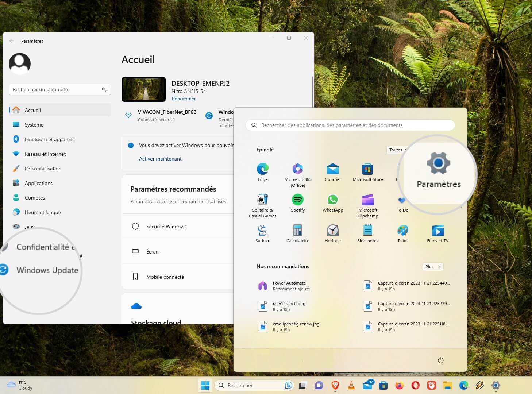Open Task View on the taskbar
Image resolution: width=532 pixels, height=394 pixels.
pos(302,385)
